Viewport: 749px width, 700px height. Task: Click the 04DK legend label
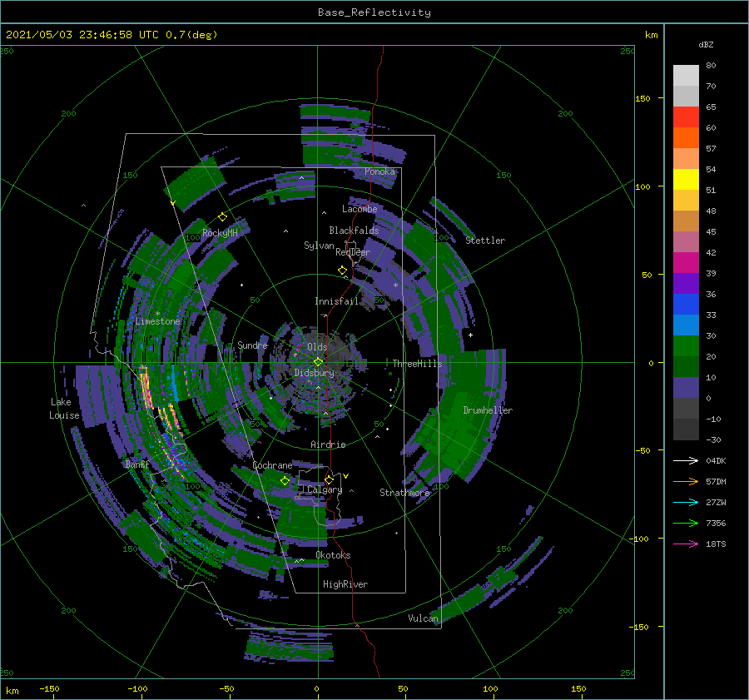pyautogui.click(x=716, y=460)
